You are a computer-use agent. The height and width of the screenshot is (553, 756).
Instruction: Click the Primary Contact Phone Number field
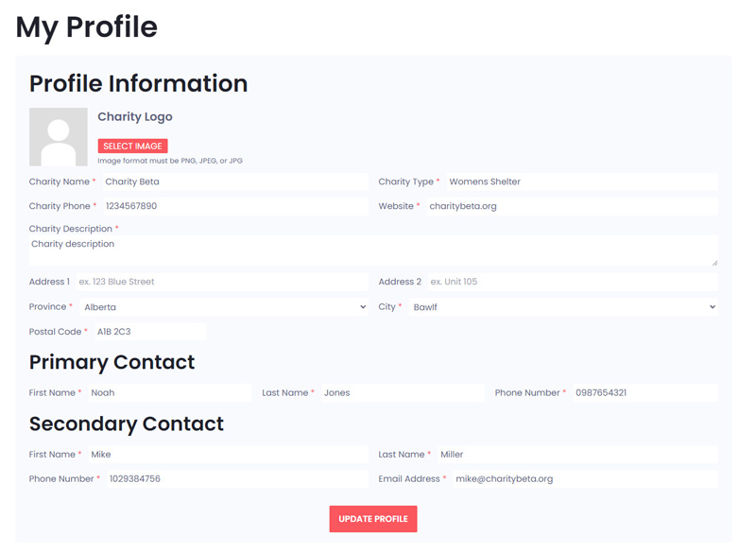[645, 393]
